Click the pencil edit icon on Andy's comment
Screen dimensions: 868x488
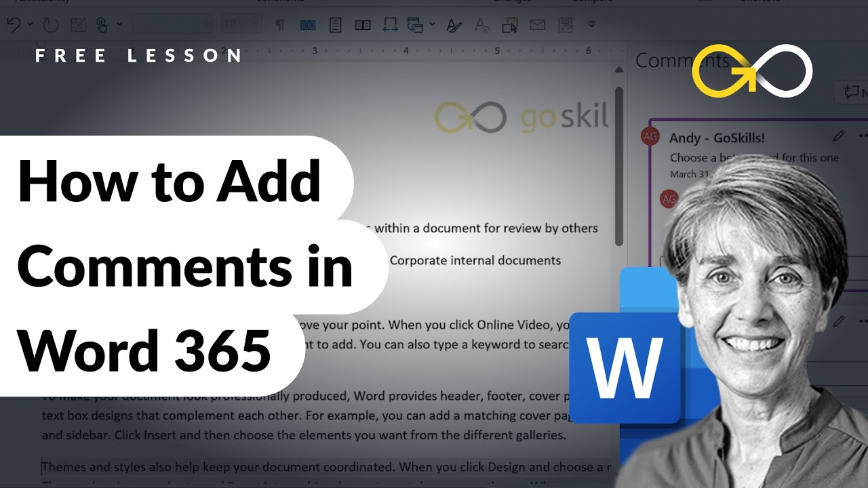839,136
